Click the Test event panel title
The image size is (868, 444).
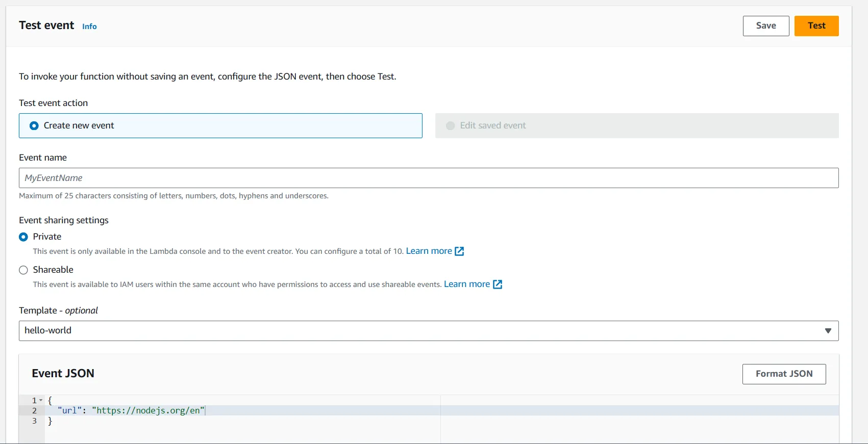pyautogui.click(x=46, y=25)
